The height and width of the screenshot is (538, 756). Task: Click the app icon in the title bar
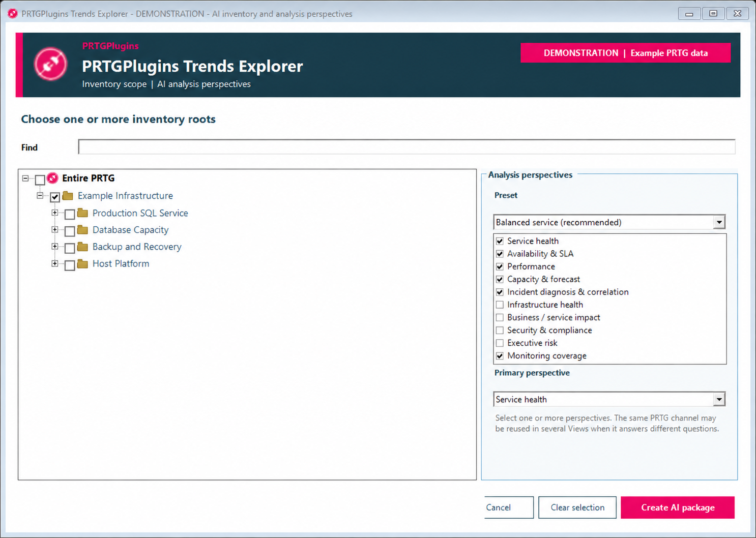pyautogui.click(x=12, y=14)
